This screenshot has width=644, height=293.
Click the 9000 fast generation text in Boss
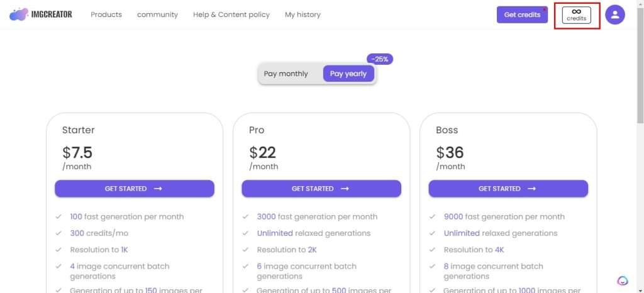pos(504,217)
